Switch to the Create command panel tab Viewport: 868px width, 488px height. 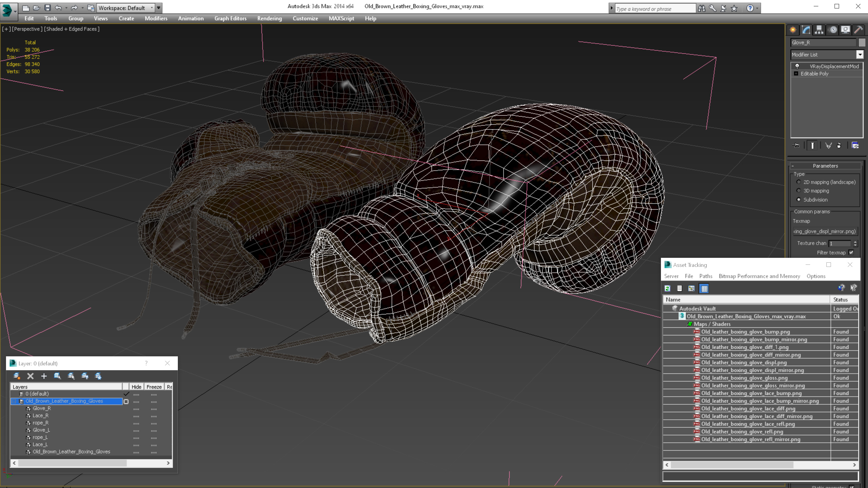(x=793, y=30)
